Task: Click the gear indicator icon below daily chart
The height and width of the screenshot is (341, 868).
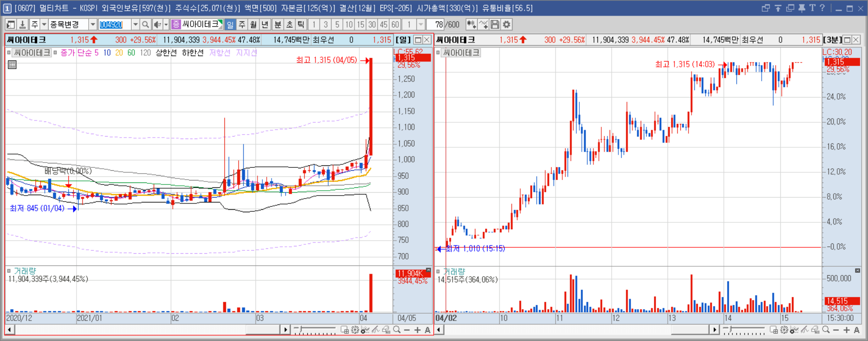Action: (x=355, y=330)
